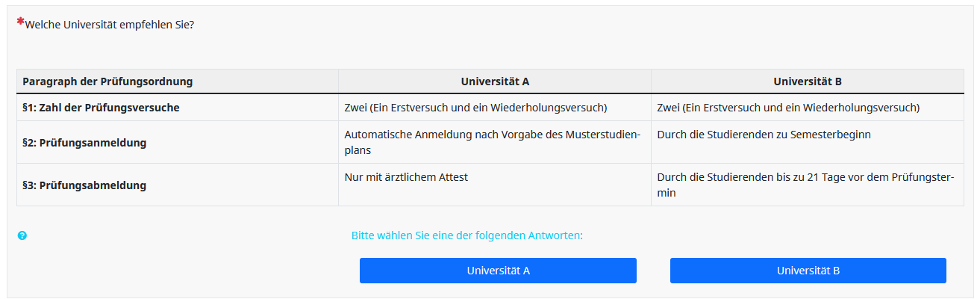This screenshot has height=299, width=980.
Task: Click the blue help question mark icon
Action: click(x=22, y=235)
